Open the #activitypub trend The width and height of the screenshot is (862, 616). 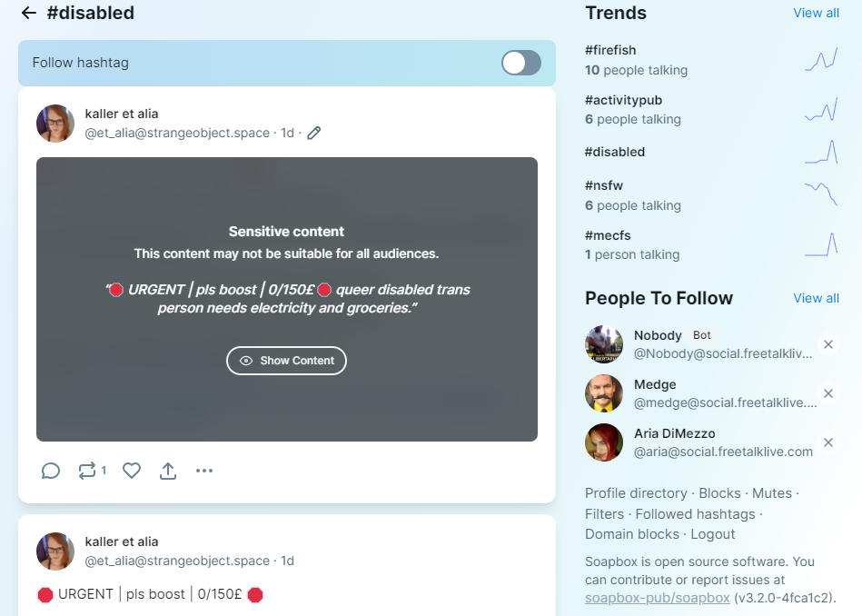point(623,100)
